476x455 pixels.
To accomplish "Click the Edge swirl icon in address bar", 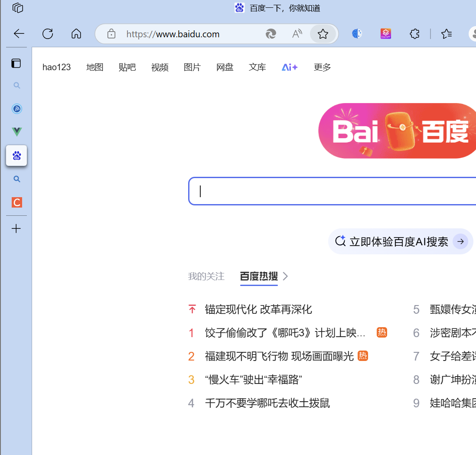I will click(x=271, y=34).
